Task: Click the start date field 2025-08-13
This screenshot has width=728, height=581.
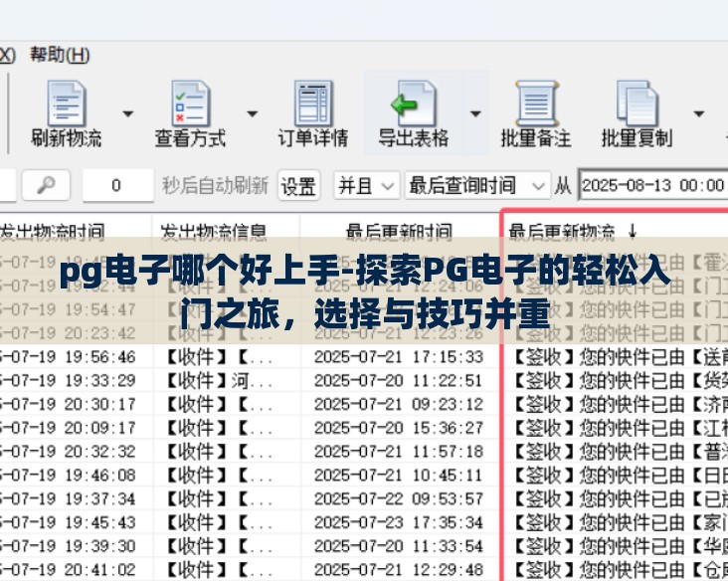Action: pyautogui.click(x=653, y=186)
